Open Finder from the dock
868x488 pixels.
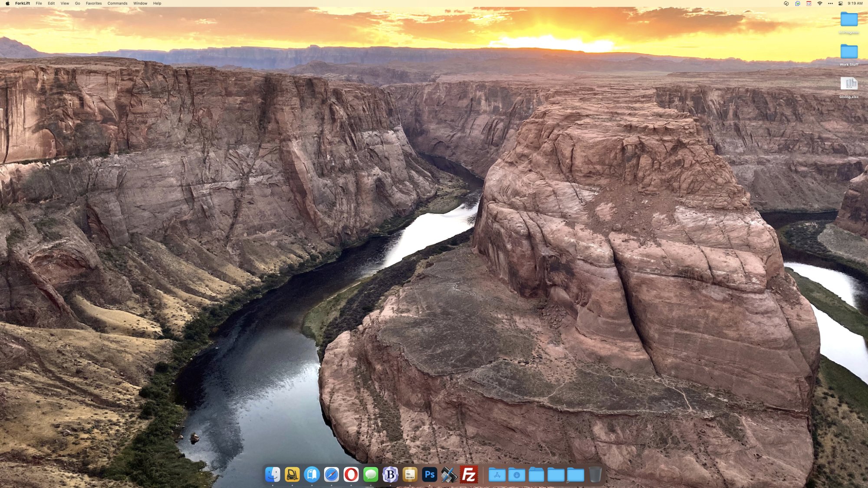[273, 475]
